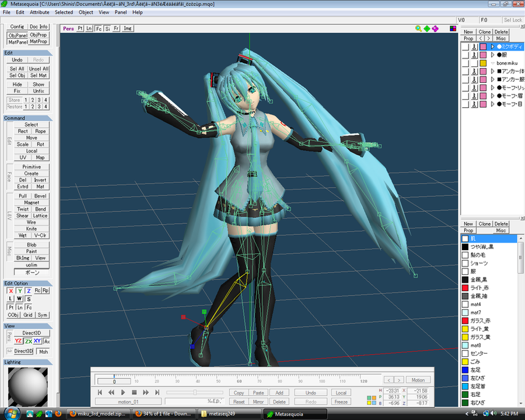Screen dimensions: 525x420
Task: Toggle Pt point selection in Edit Option
Action: [x=10, y=307]
